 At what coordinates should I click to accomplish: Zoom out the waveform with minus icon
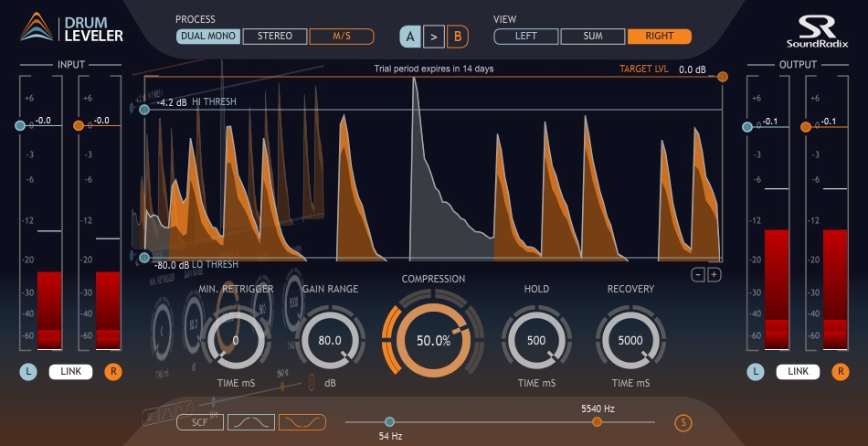click(x=698, y=274)
